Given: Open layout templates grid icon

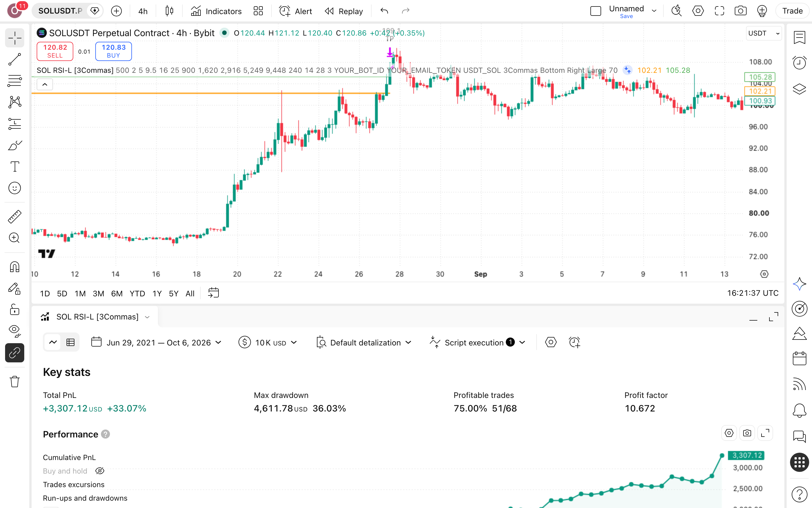Looking at the screenshot, I should (x=258, y=11).
